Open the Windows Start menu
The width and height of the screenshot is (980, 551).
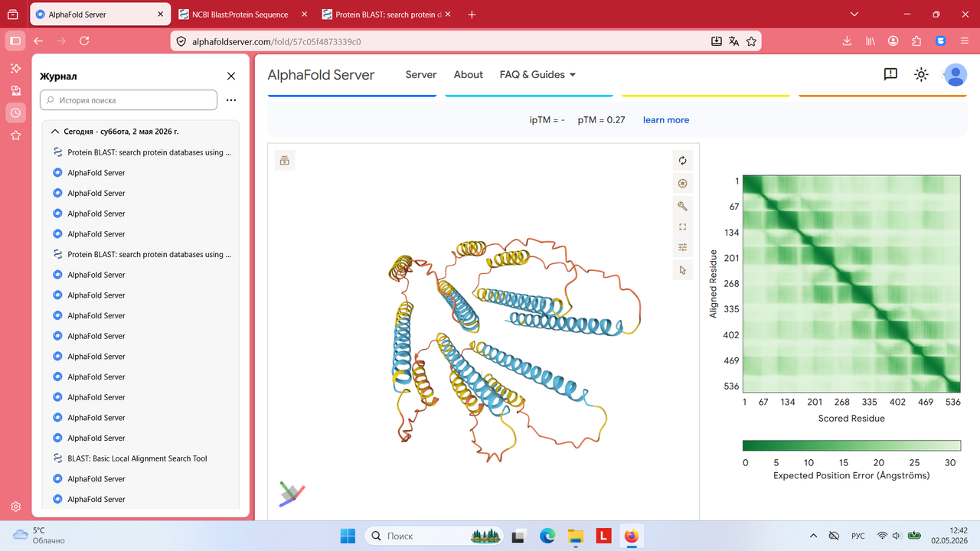pyautogui.click(x=347, y=536)
